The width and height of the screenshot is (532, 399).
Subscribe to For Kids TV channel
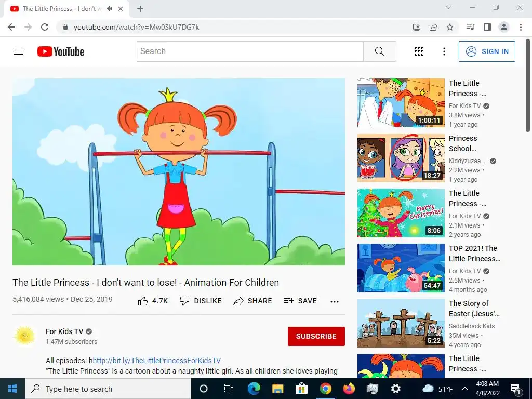[316, 336]
